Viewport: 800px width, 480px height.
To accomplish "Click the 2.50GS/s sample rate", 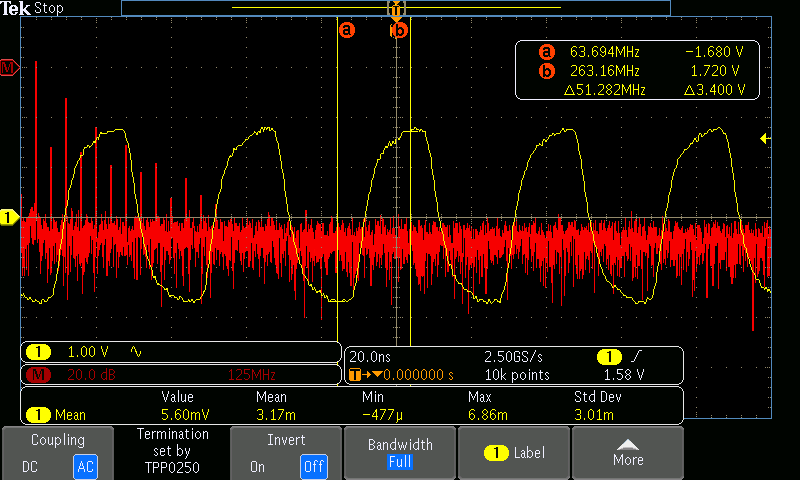I will (513, 357).
